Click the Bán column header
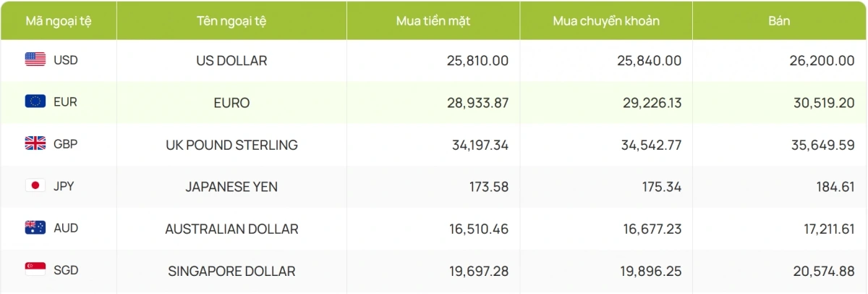This screenshot has width=868, height=294. (779, 21)
